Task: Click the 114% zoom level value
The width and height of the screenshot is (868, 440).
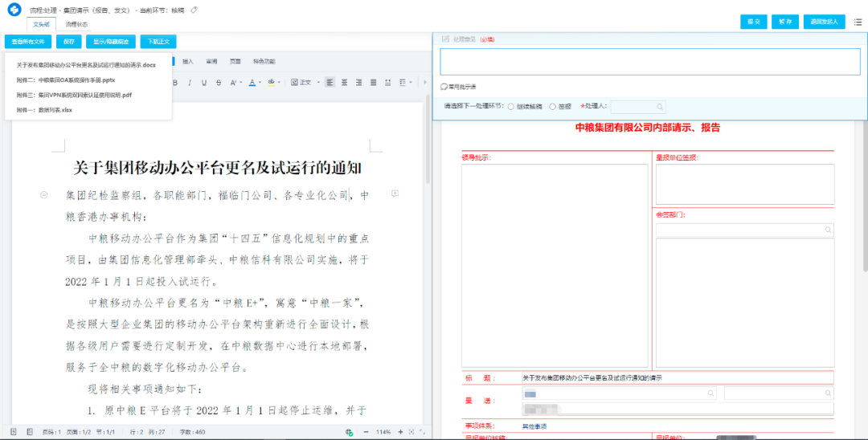Action: [383, 432]
